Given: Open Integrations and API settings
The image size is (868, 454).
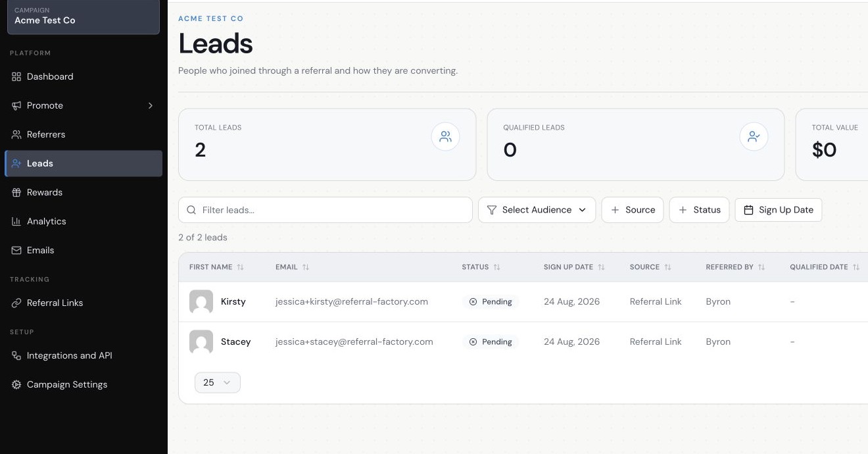Looking at the screenshot, I should (x=83, y=355).
